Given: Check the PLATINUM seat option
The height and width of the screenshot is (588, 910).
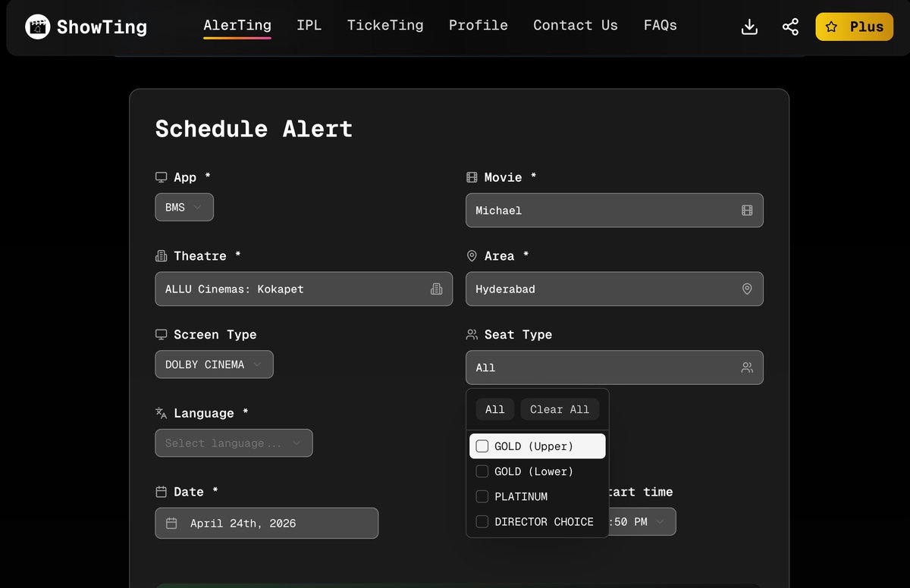Looking at the screenshot, I should point(482,496).
